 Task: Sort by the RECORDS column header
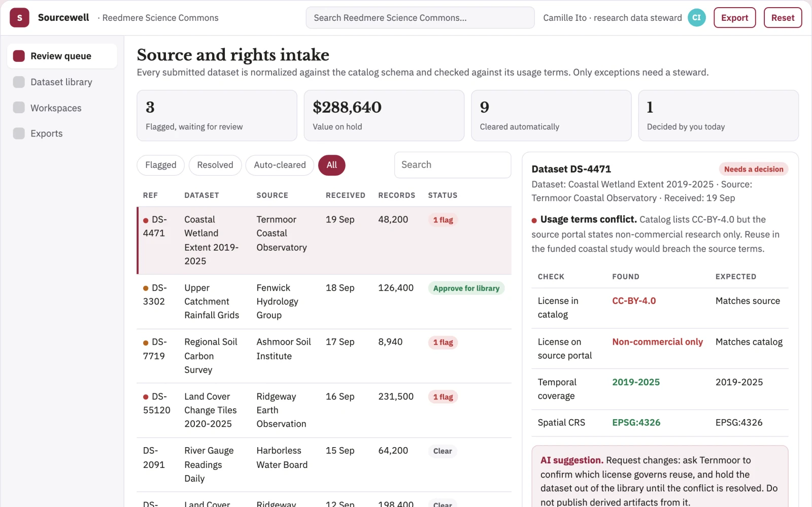click(x=396, y=195)
